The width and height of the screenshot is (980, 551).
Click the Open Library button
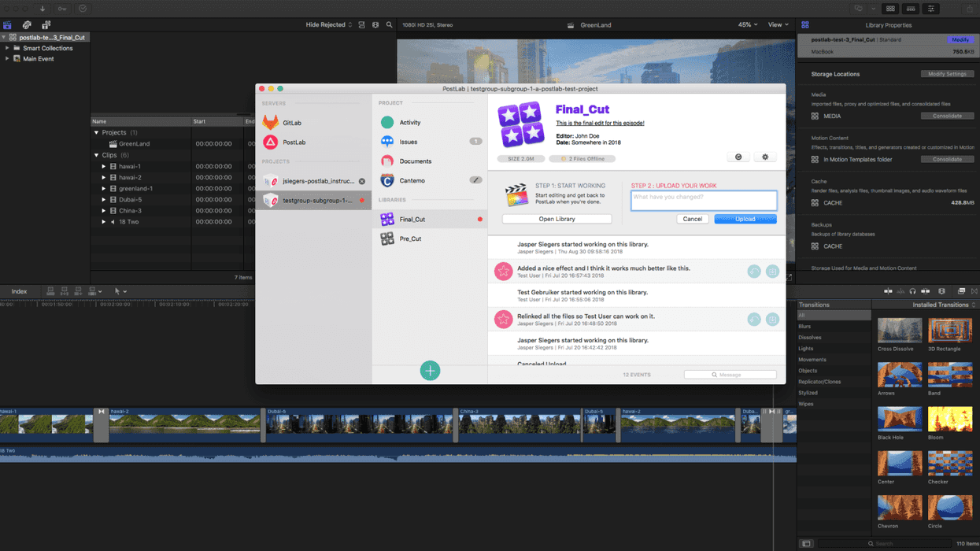tap(557, 219)
